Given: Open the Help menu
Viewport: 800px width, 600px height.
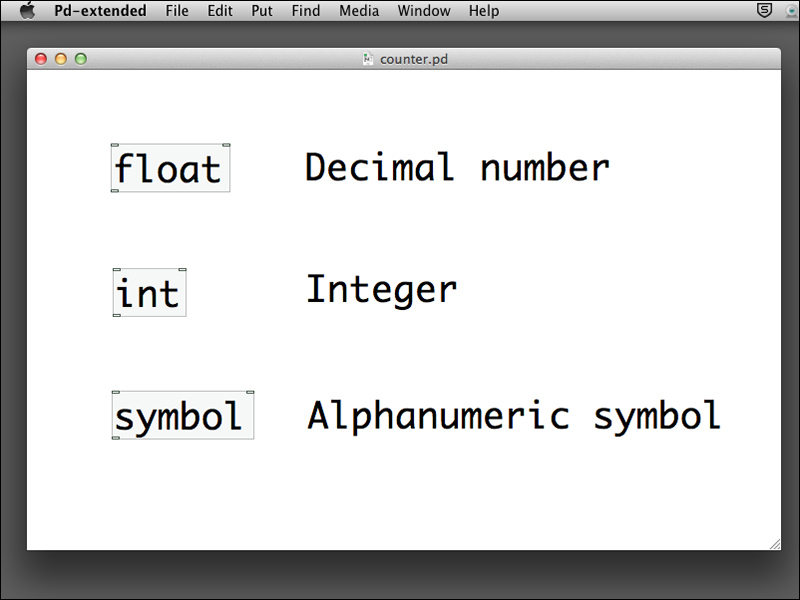Looking at the screenshot, I should (483, 11).
